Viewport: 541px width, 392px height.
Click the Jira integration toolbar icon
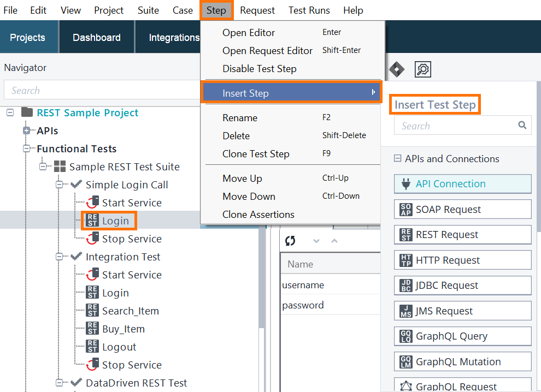pyautogui.click(x=396, y=69)
